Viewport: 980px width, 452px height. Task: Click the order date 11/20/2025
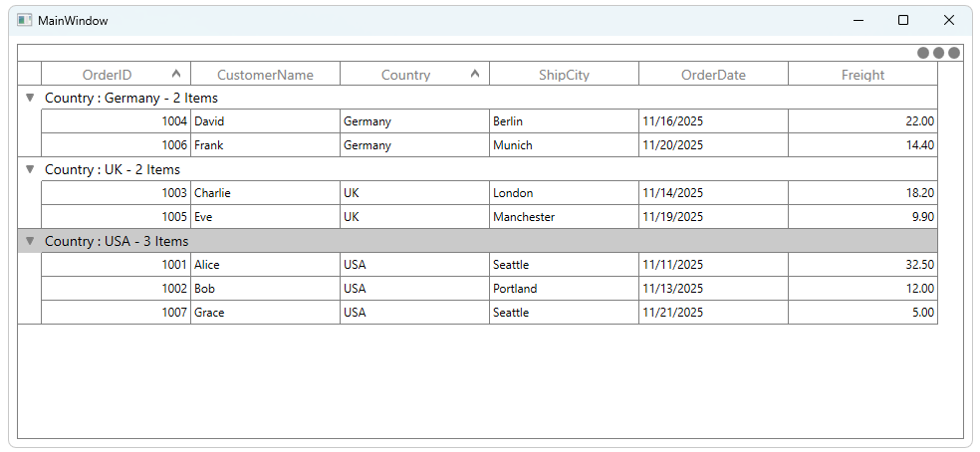tap(714, 145)
